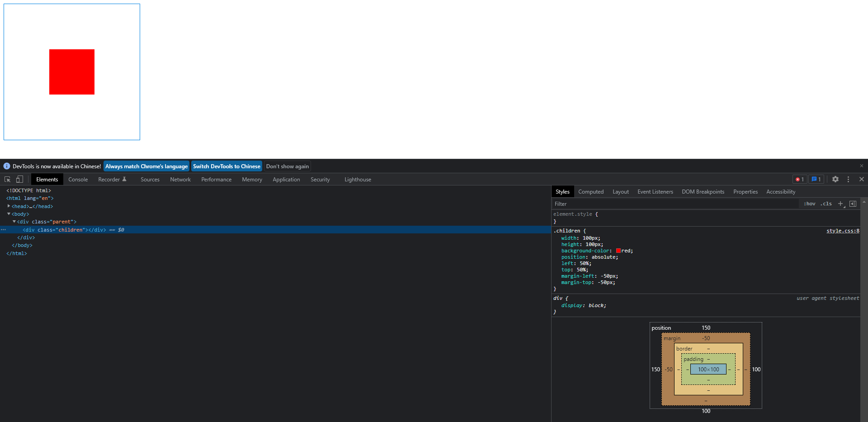This screenshot has height=422, width=868.
Task: Open the Event Listeners pane tab
Action: (x=655, y=192)
